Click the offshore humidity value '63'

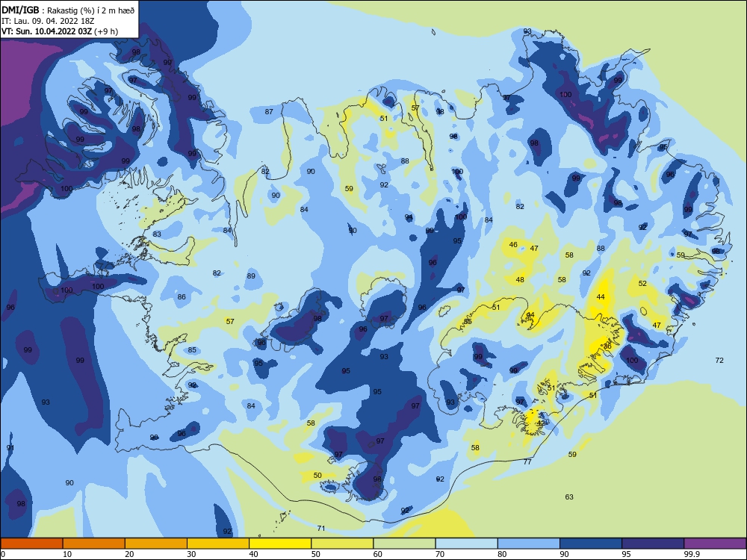pos(569,497)
